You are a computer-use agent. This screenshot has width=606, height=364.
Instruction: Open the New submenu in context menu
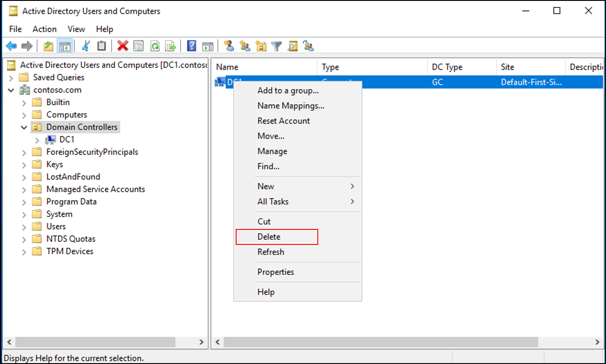(297, 186)
